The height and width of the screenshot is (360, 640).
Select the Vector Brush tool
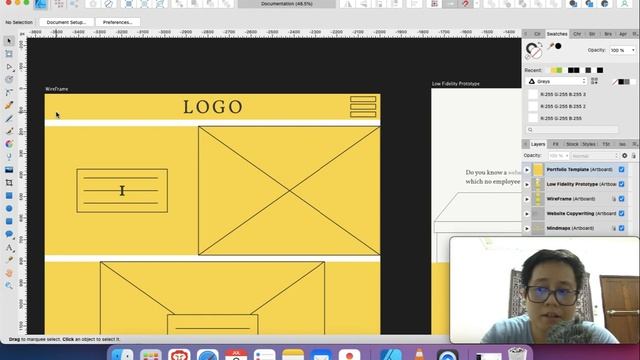tap(9, 131)
